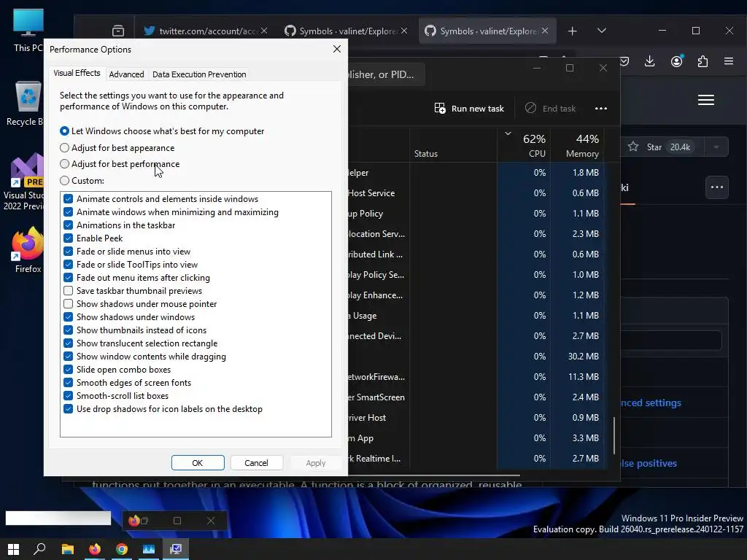Viewport: 747px width, 560px height.
Task: Toggle Animations in the taskbar
Action: (x=68, y=225)
